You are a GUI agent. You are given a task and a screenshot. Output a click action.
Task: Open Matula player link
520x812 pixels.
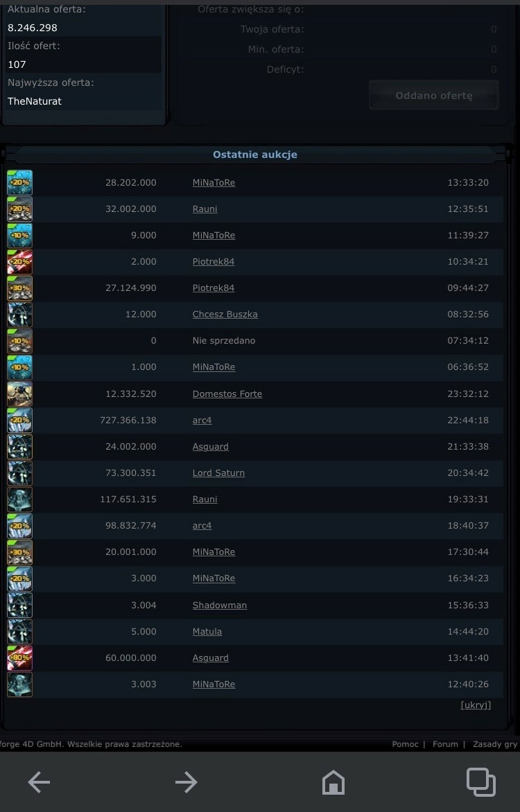207,631
